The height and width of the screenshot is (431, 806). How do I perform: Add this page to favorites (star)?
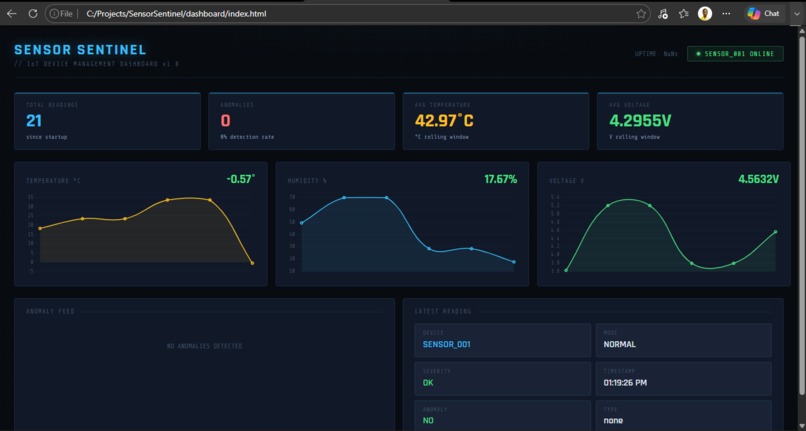click(641, 14)
